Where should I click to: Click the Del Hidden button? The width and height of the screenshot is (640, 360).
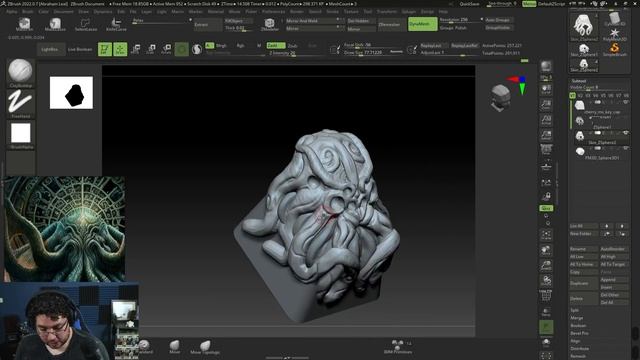(361, 21)
